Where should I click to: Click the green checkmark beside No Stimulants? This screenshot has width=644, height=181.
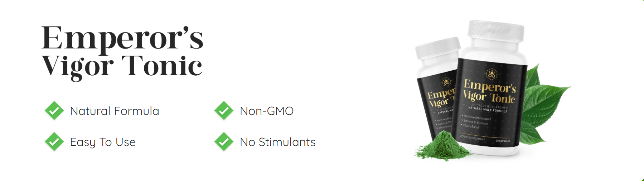(x=224, y=142)
